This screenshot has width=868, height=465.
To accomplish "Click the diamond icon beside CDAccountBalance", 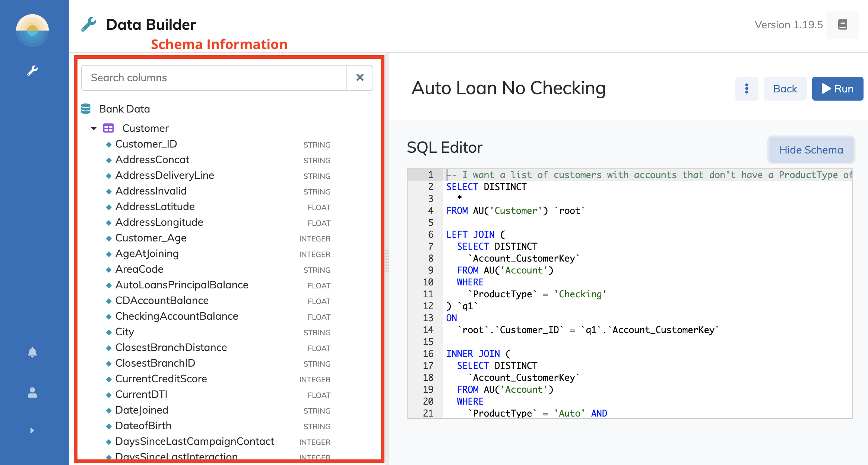I will click(109, 301).
